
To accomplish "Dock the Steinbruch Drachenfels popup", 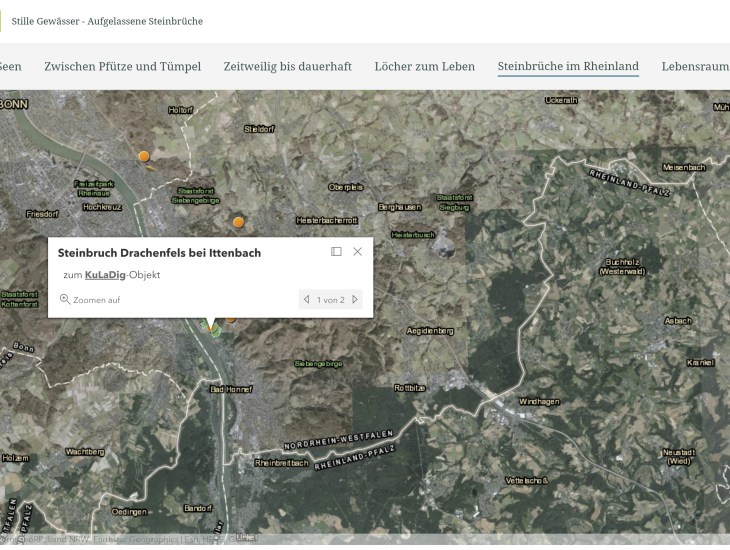I will [x=336, y=252].
